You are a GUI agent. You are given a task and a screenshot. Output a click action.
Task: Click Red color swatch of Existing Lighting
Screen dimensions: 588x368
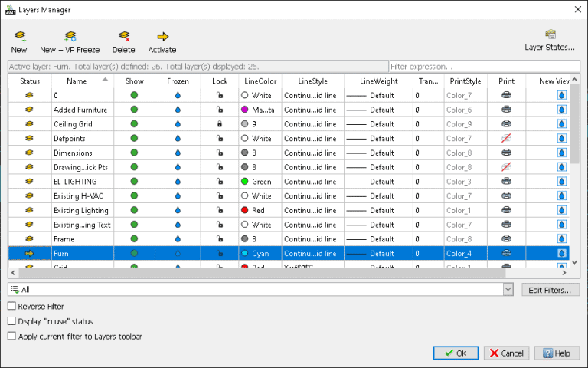tap(245, 210)
